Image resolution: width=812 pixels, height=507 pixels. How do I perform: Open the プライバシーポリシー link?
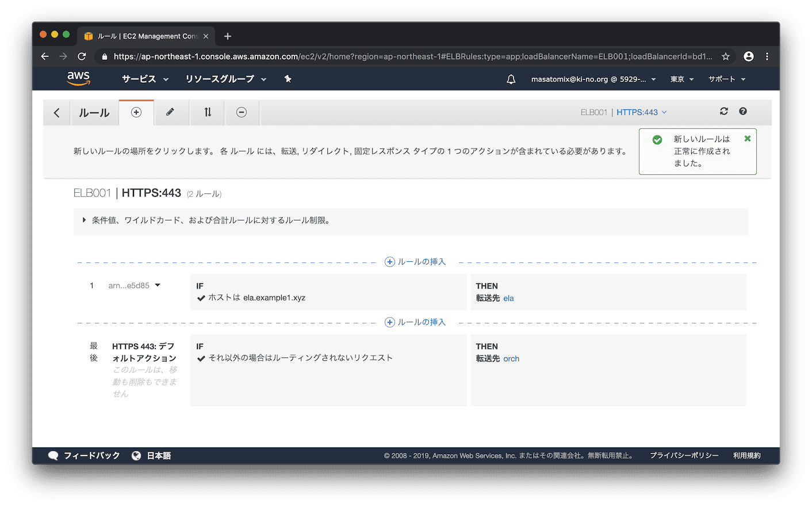[x=684, y=456]
